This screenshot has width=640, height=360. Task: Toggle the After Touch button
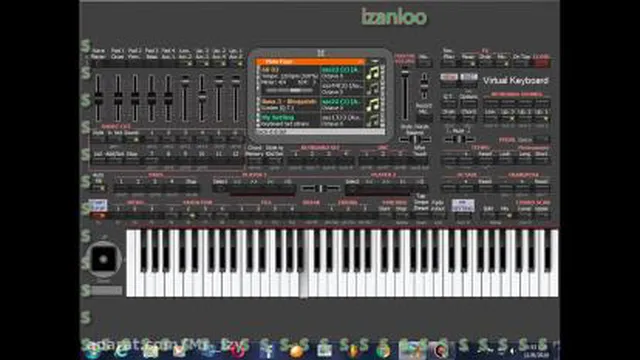point(420,161)
